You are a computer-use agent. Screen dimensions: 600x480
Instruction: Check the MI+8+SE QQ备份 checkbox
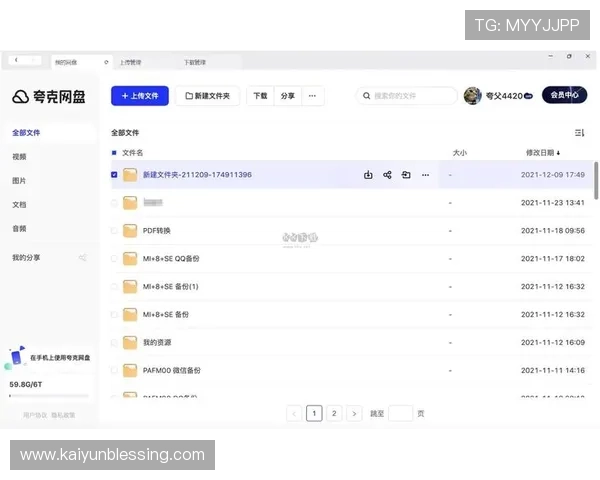point(114,258)
